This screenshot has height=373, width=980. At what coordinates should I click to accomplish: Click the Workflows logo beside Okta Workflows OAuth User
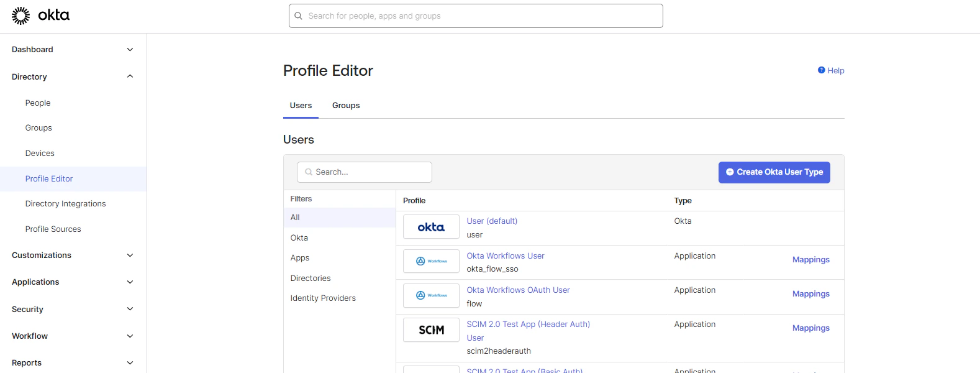[431, 295]
